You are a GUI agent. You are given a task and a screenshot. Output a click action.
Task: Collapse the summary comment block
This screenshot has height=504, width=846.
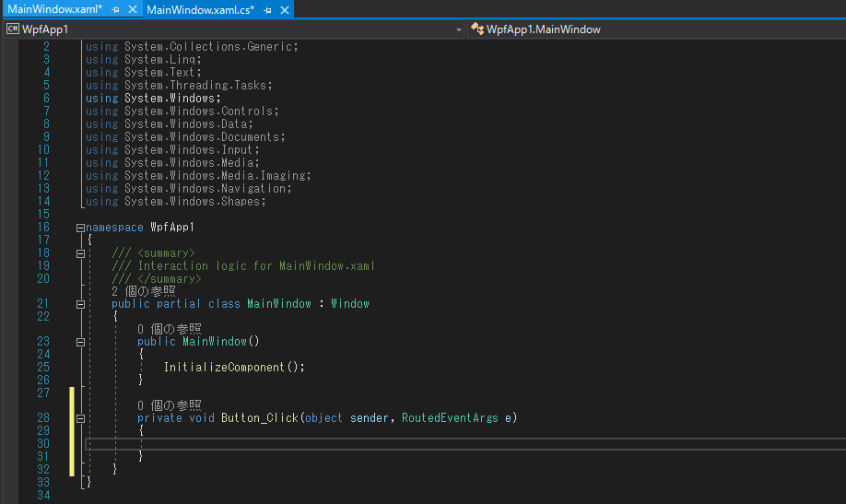click(80, 253)
